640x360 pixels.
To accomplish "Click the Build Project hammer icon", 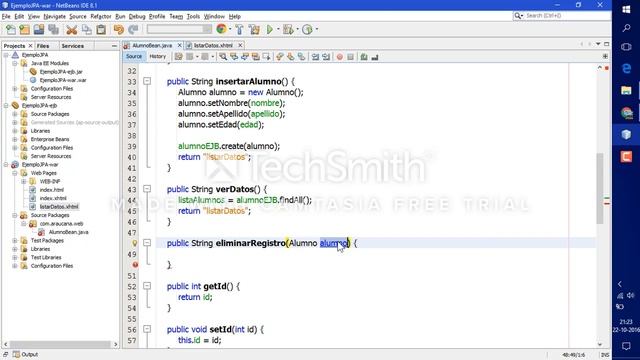I will 240,29.
